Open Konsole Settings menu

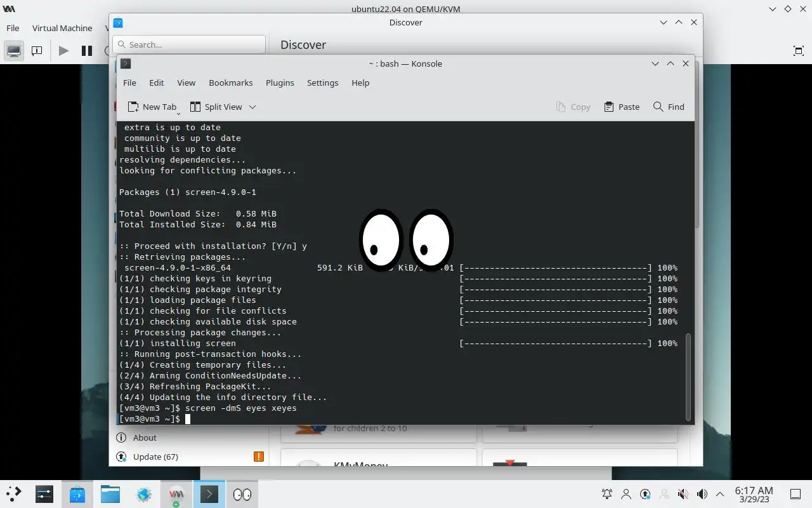pyautogui.click(x=322, y=83)
